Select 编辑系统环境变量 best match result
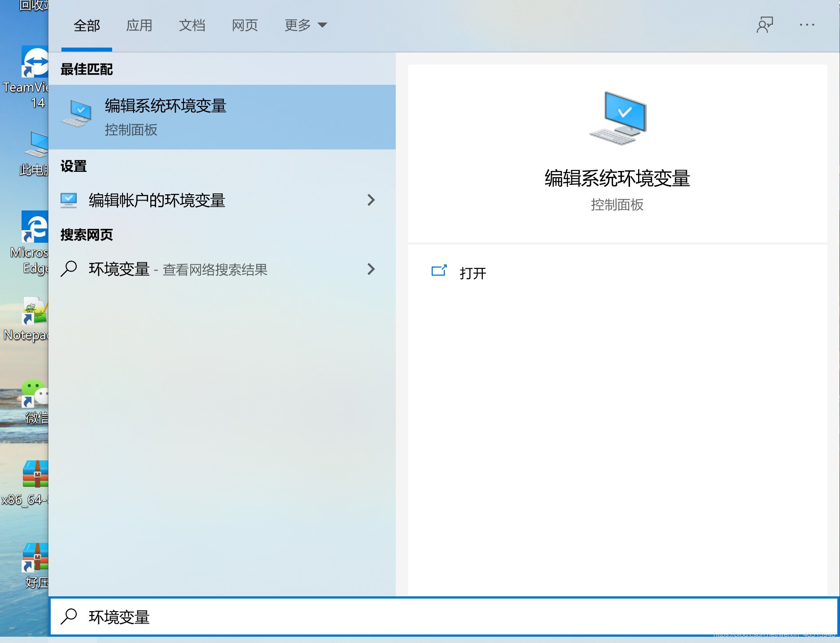Image resolution: width=840 pixels, height=643 pixels. pos(222,117)
